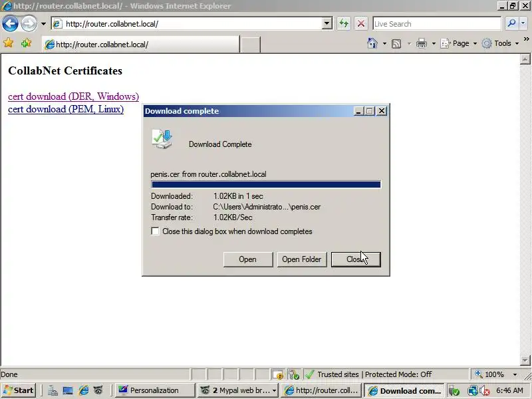
Task: Click the Search magnifier button
Action: click(511, 23)
